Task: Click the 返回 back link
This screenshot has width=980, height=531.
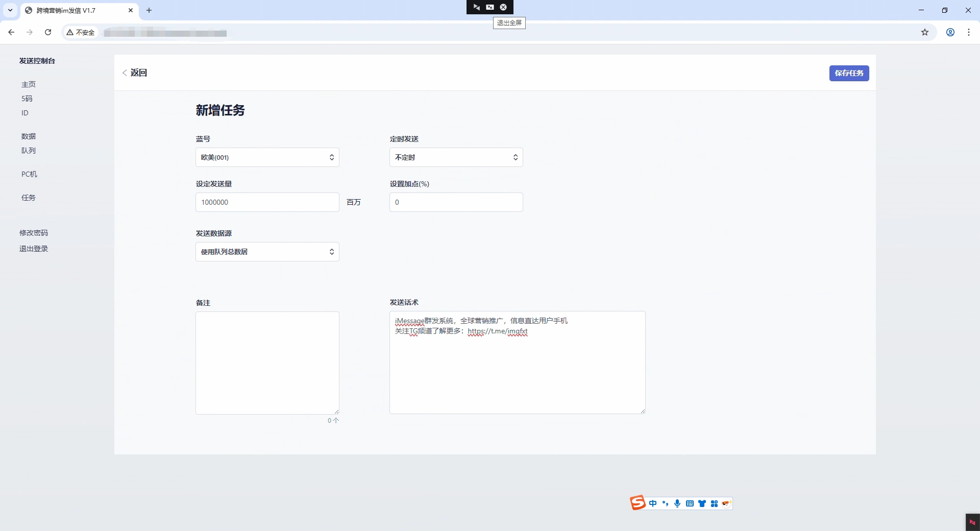Action: pos(135,73)
